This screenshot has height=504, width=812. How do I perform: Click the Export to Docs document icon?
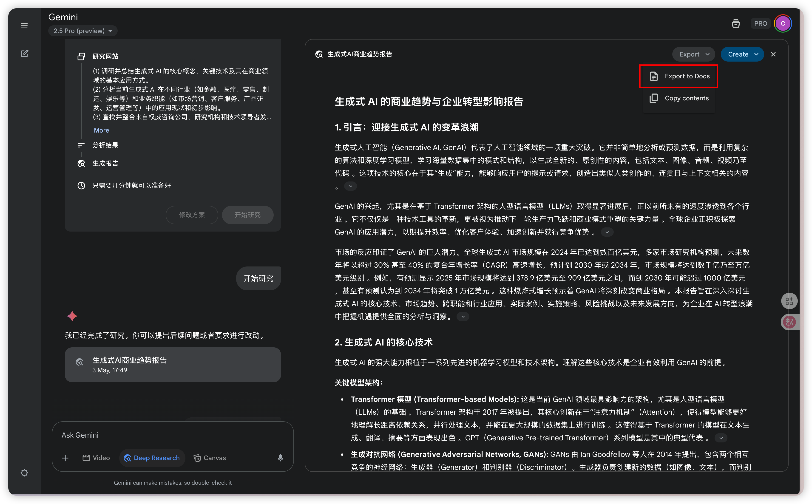654,76
